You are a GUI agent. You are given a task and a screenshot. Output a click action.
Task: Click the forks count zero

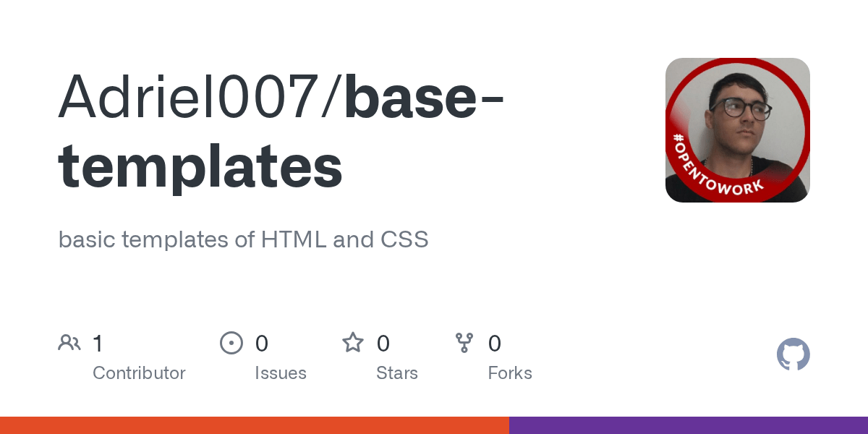pos(495,343)
